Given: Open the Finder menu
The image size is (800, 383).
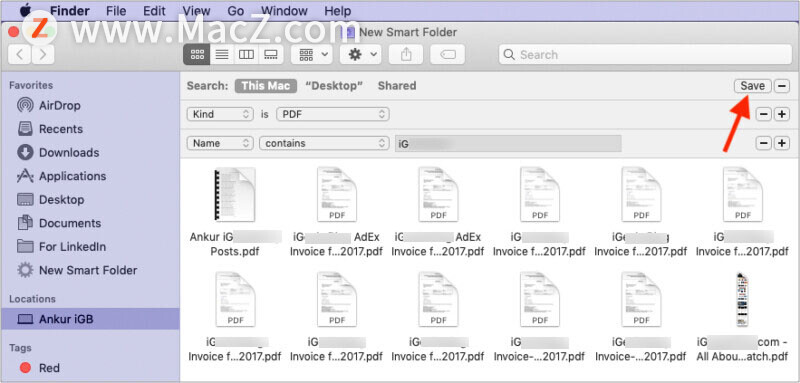Looking at the screenshot, I should point(70,11).
